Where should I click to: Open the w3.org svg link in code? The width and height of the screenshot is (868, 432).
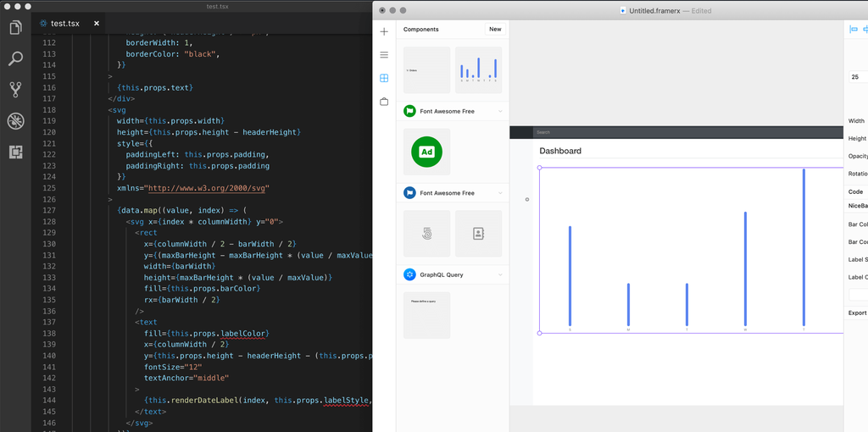(x=207, y=188)
